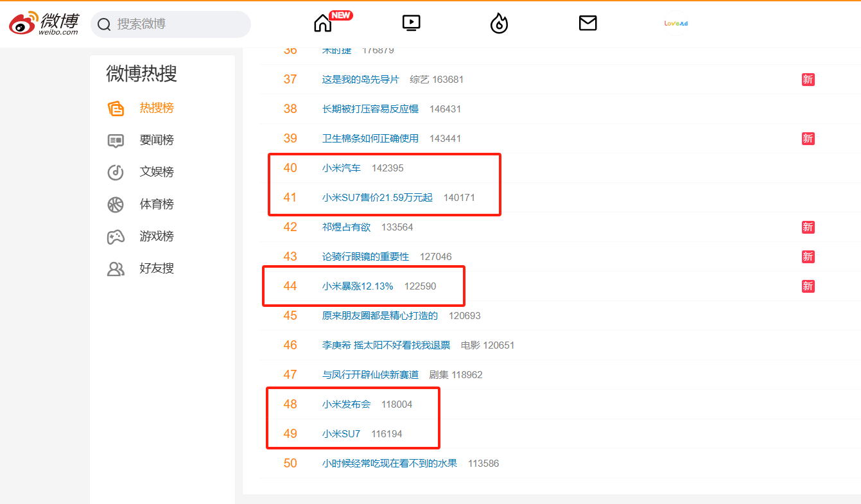This screenshot has height=504, width=861.
Task: Click rank number 40
Action: coord(290,168)
